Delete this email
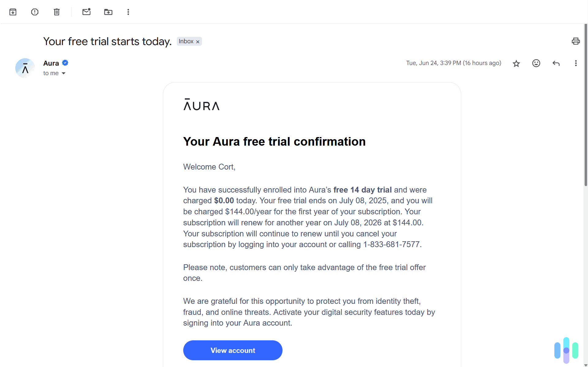 tap(56, 12)
